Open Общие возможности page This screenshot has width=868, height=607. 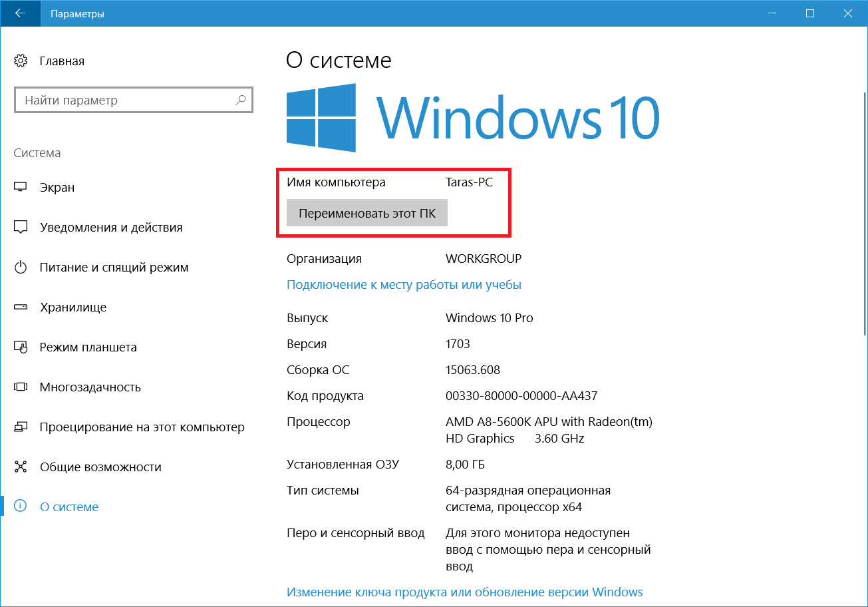tap(101, 467)
